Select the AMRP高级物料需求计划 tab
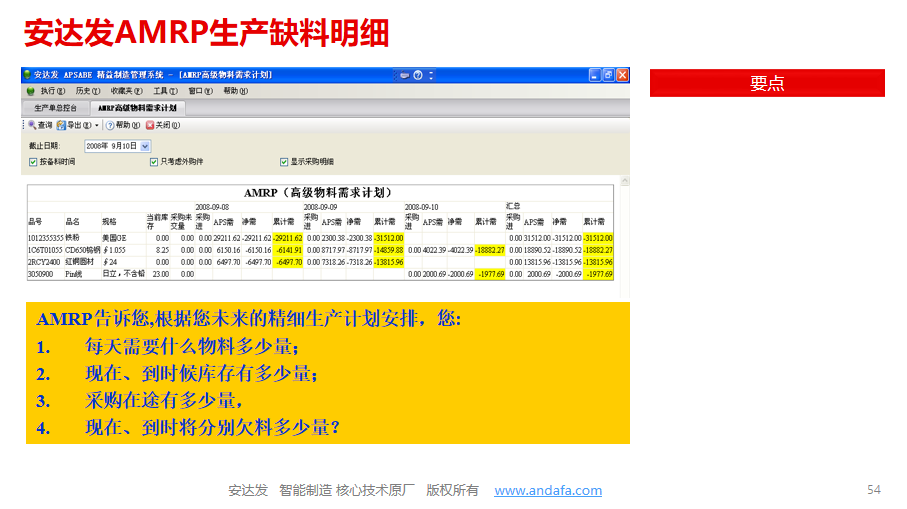 137,108
